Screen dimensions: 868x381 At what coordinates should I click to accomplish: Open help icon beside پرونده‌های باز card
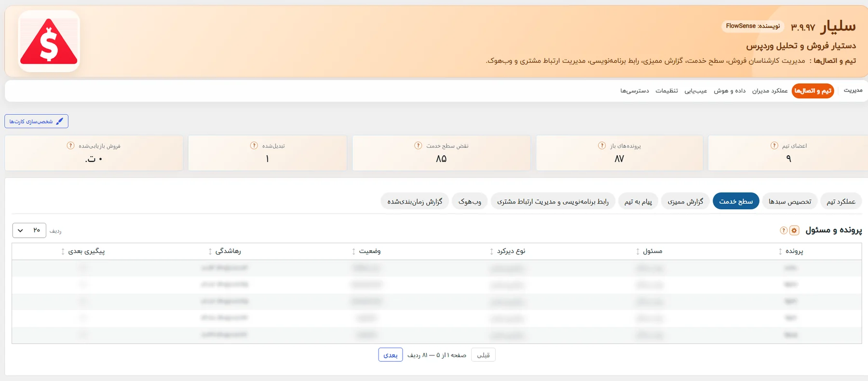click(x=602, y=146)
